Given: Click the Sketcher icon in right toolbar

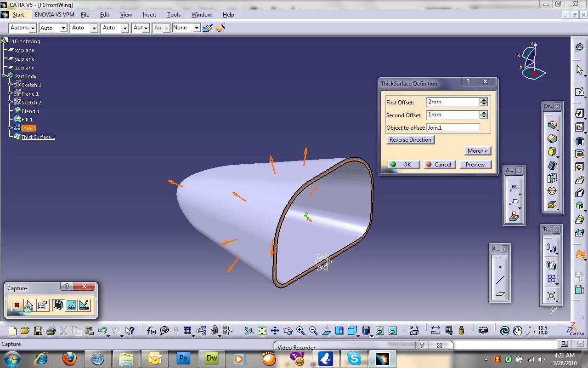Looking at the screenshot, I should tap(580, 92).
